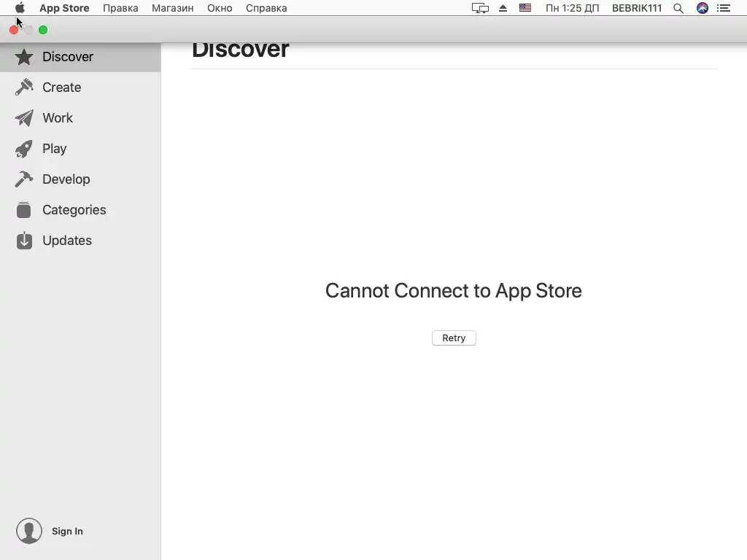Open the App Store menu
The image size is (747, 560).
64,8
